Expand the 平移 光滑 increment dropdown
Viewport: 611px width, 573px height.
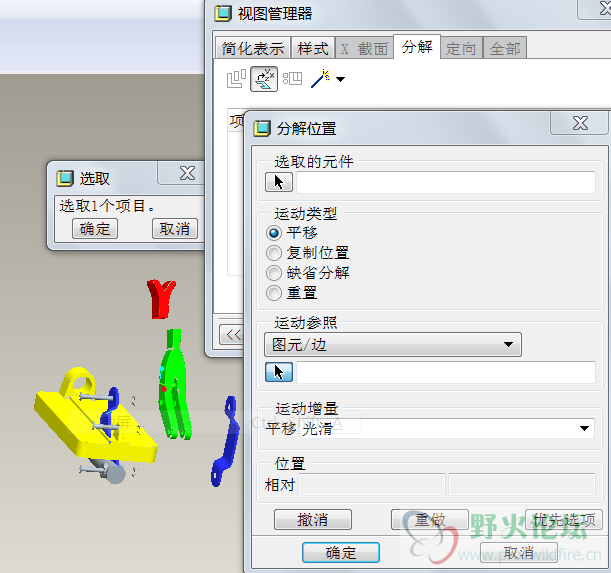447,428
